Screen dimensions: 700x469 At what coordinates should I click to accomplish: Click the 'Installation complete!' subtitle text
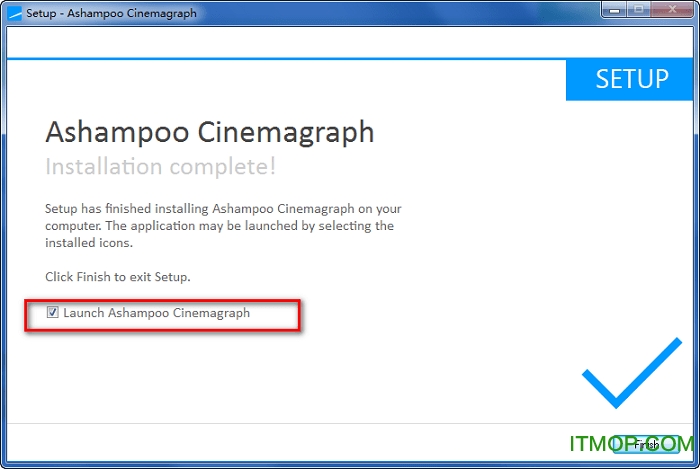(160, 166)
